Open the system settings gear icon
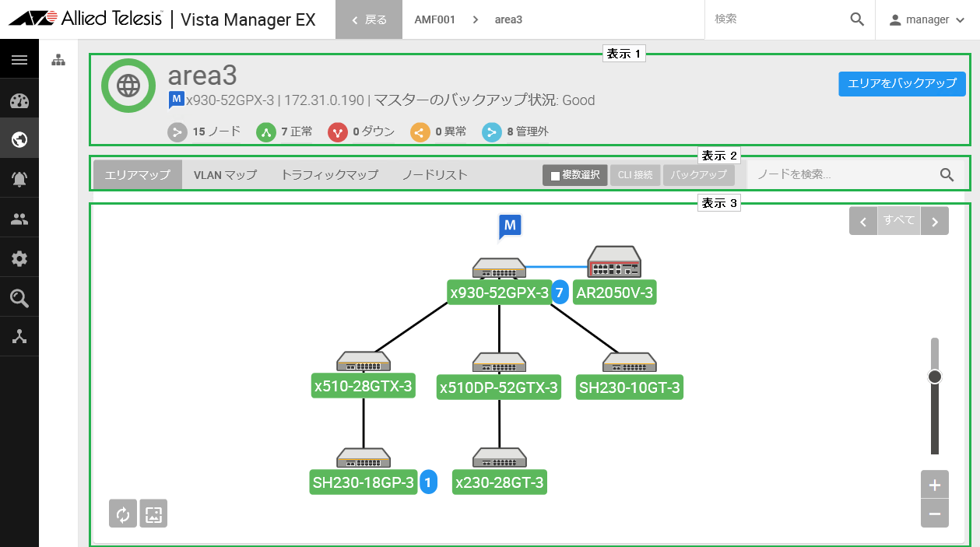 19,258
